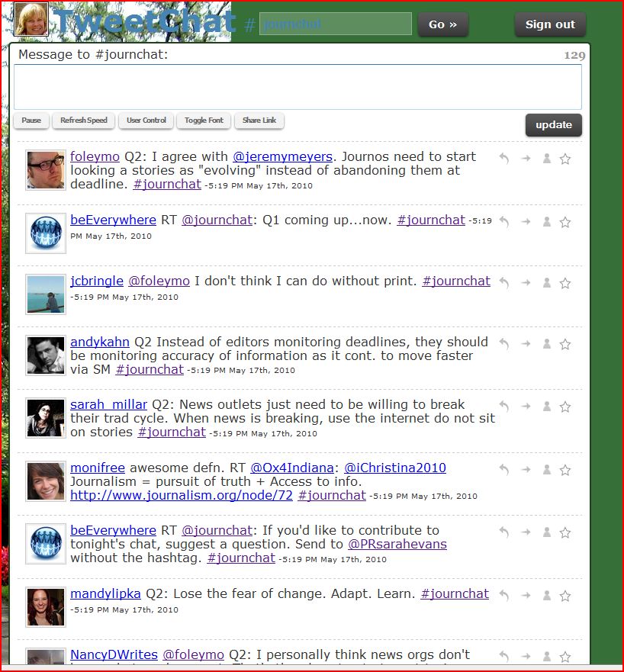Screen dimensions: 624x672
Task: Open @jeremymeyers mention link
Action: pyautogui.click(x=283, y=156)
